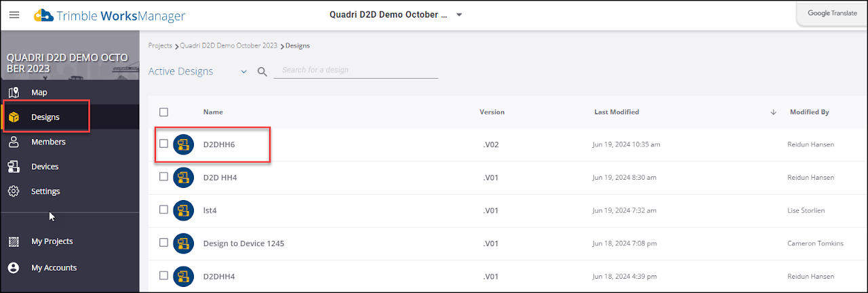The width and height of the screenshot is (868, 293).
Task: Click the Designs cube icon
Action: [14, 117]
